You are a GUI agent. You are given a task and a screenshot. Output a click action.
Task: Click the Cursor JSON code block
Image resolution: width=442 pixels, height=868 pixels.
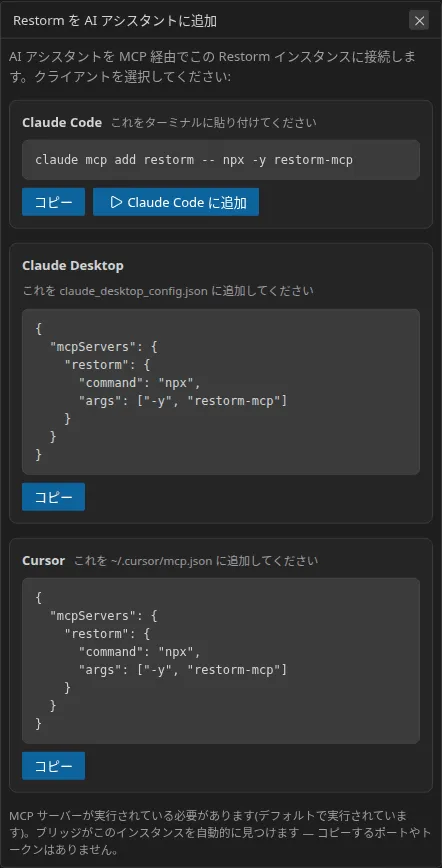click(x=221, y=661)
